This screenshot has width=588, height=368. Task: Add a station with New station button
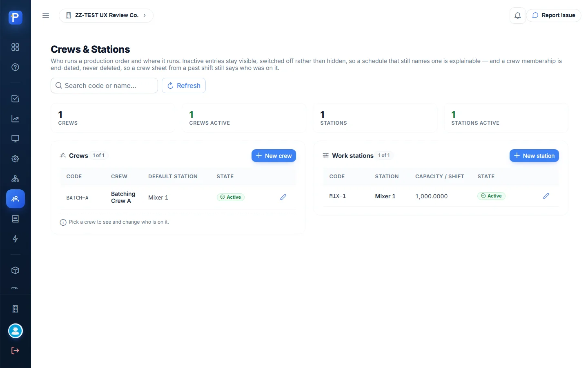point(534,156)
